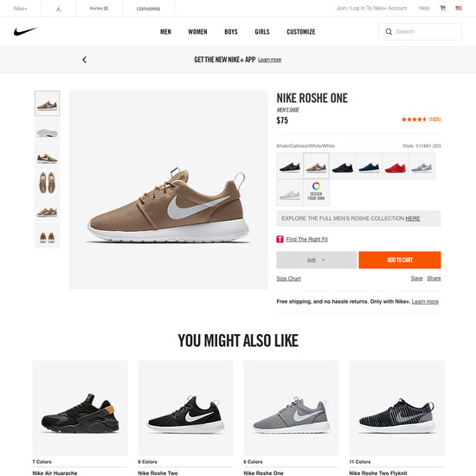Click the Find The Right Fit icon
The image size is (476, 476).
[x=280, y=239]
